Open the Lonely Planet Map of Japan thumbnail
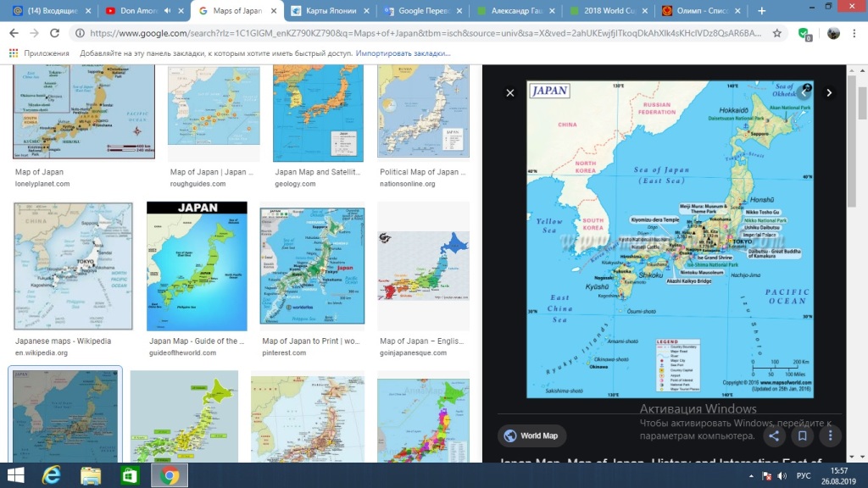The height and width of the screenshot is (488, 868). [x=84, y=112]
